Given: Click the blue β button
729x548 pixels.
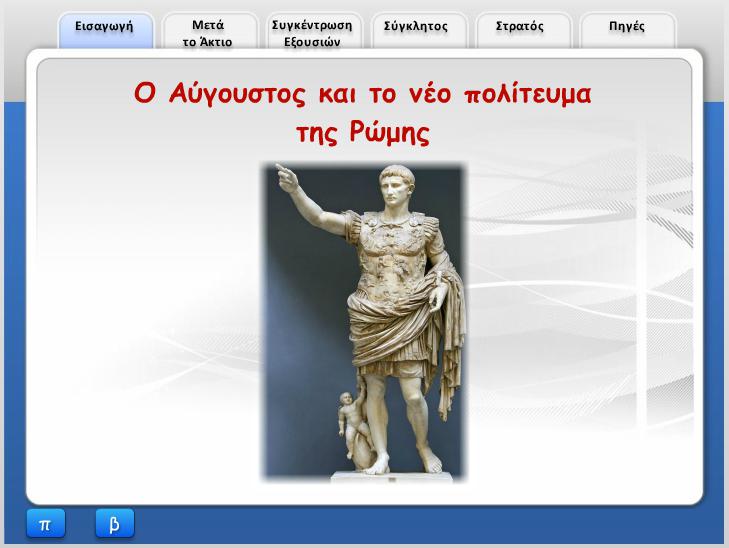Looking at the screenshot, I should point(115,524).
